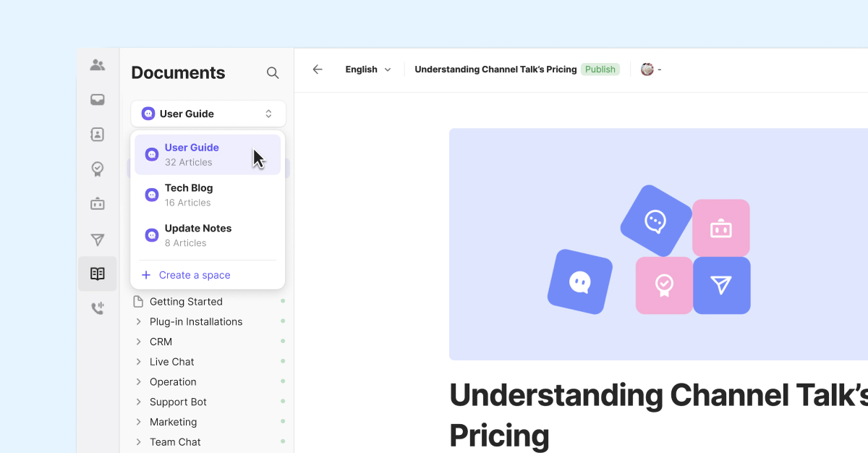This screenshot has width=868, height=453.
Task: Open the Getting Started article
Action: pos(186,302)
